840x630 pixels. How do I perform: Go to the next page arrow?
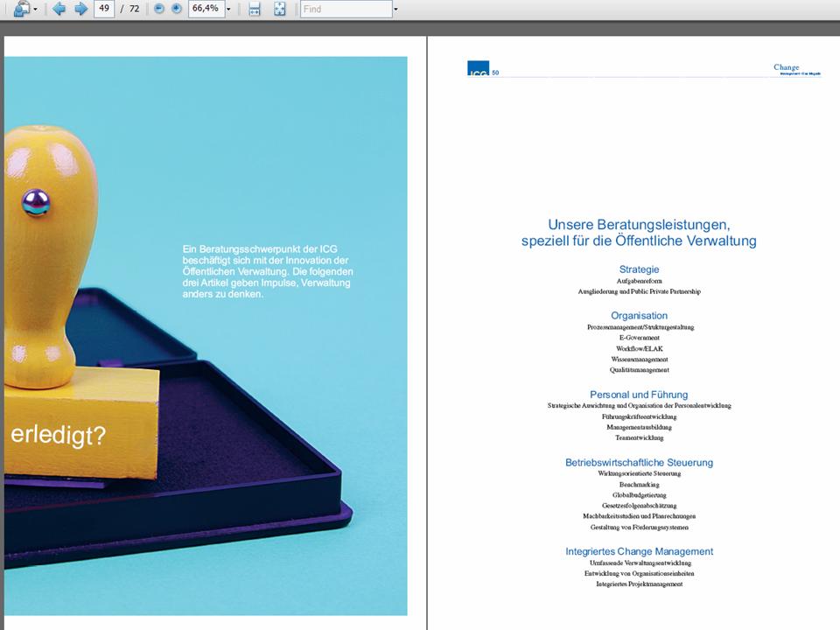click(80, 9)
